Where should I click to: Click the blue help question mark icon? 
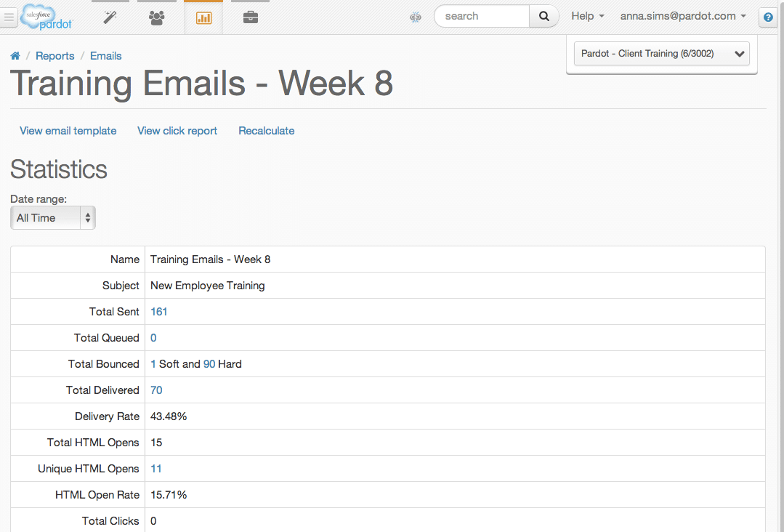tap(769, 17)
